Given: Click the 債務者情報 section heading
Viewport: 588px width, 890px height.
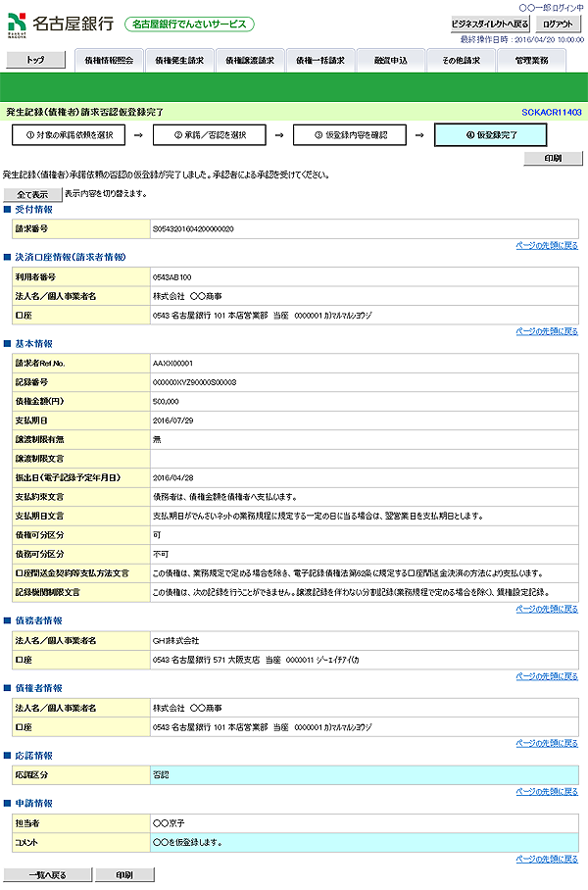Looking at the screenshot, I should pos(38,621).
